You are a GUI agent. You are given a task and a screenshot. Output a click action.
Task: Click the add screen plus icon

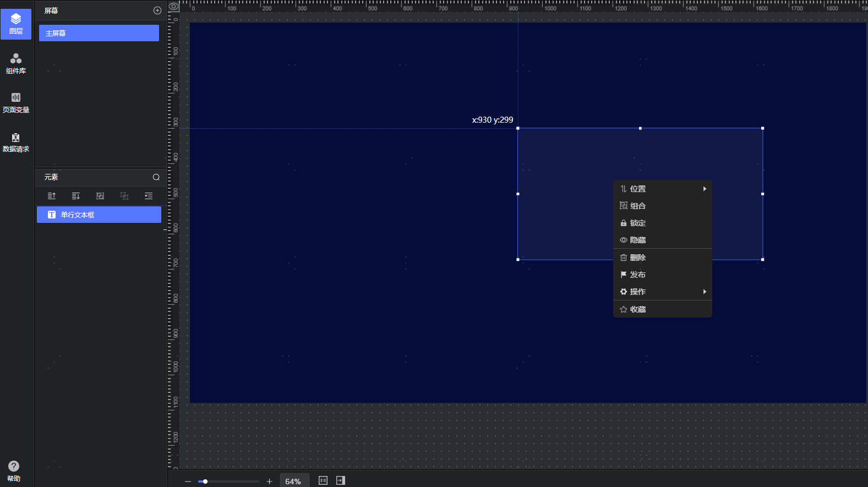click(x=157, y=10)
